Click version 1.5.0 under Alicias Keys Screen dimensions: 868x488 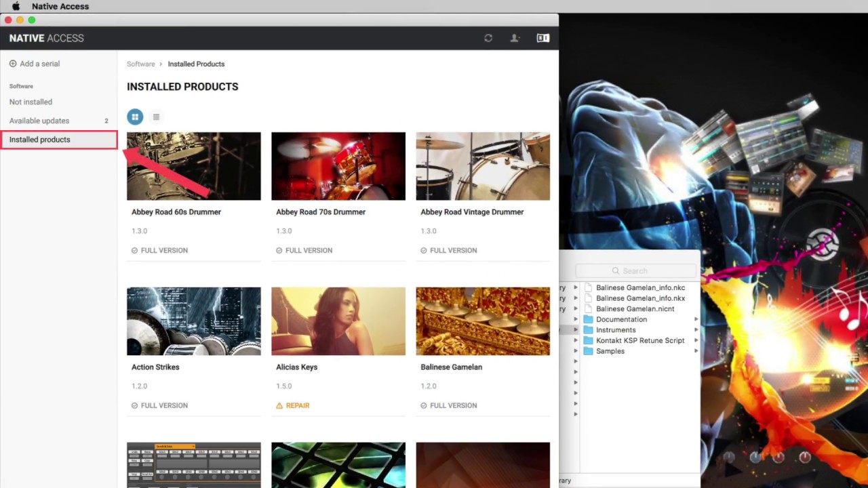tap(283, 386)
